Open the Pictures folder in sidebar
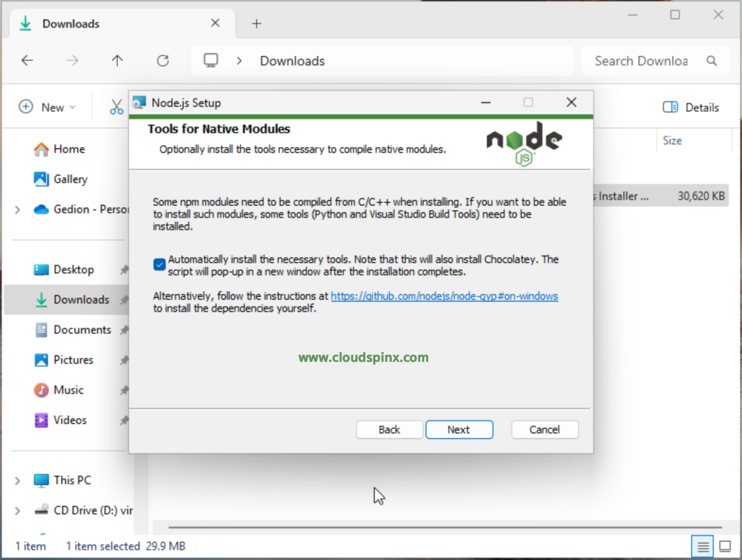Viewport: 742px width, 560px height. point(73,360)
